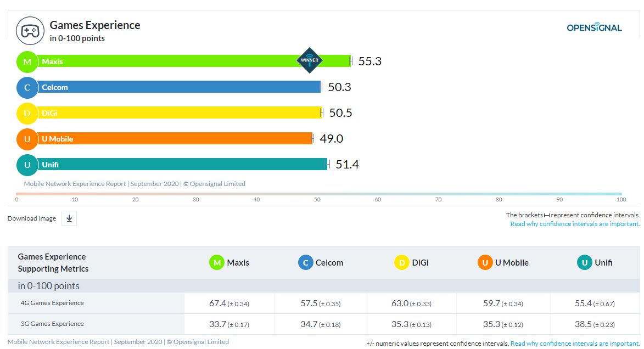The width and height of the screenshot is (644, 349).
Task: Click the Winner badge on Maxis bar
Action: coord(310,60)
